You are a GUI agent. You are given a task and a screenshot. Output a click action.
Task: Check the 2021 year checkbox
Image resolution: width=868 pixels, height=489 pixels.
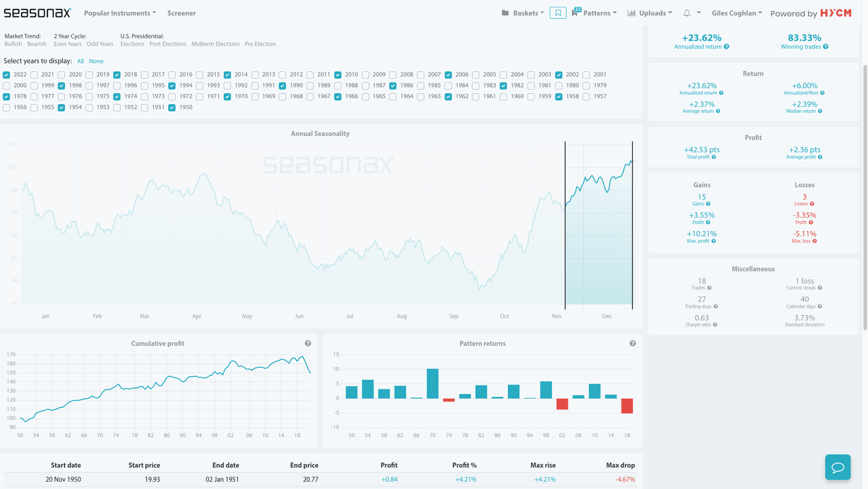click(34, 75)
